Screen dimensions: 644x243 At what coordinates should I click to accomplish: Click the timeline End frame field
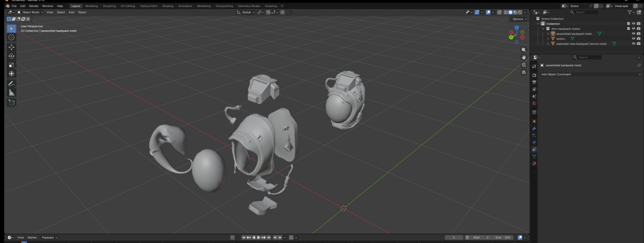[503, 238]
